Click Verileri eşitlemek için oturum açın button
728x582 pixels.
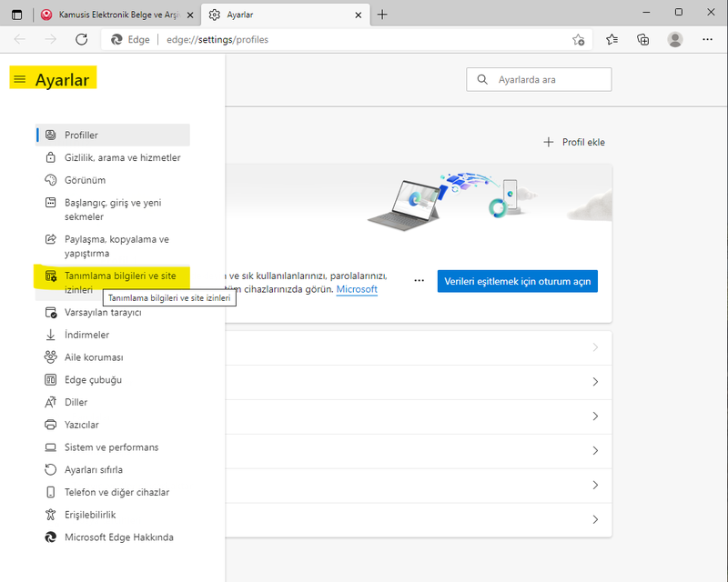tap(517, 281)
